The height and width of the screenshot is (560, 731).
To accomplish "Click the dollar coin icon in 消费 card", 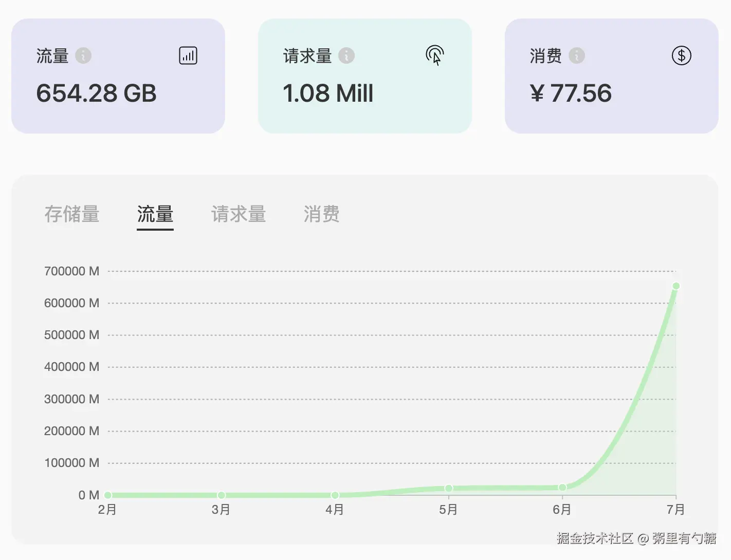I will pos(682,55).
